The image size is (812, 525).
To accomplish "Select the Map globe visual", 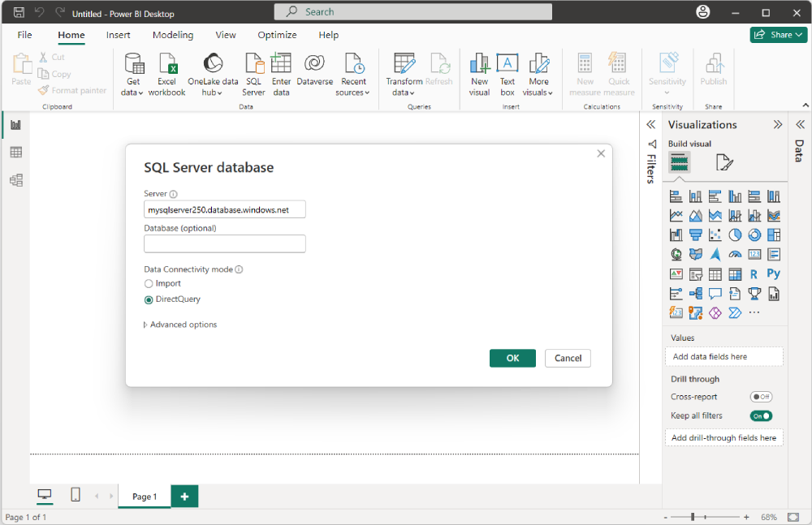I will (676, 254).
